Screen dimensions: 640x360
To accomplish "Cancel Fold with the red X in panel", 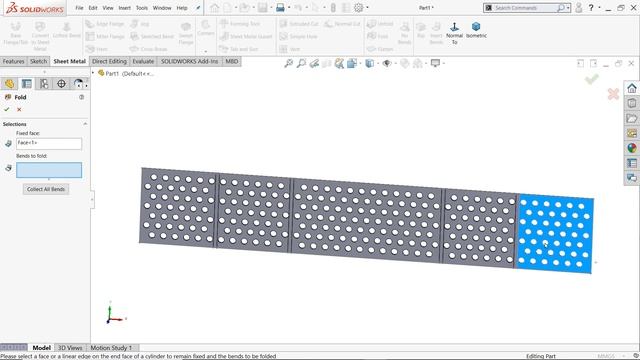I will (x=19, y=109).
